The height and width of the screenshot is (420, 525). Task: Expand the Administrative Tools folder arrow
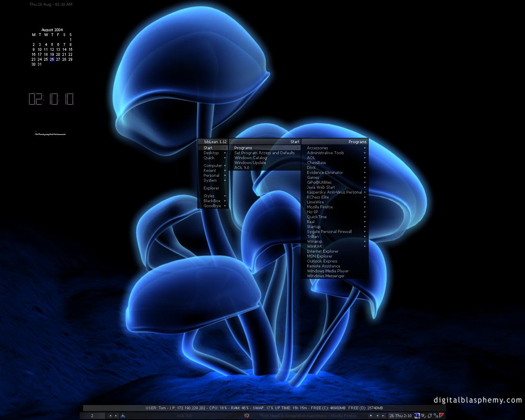[365, 153]
